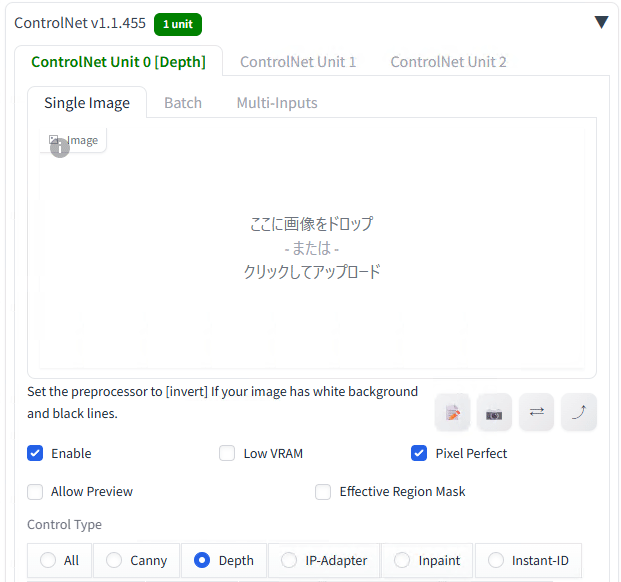Click the curved arrow send-dimensions icon
The height and width of the screenshot is (582, 621).
pos(579,412)
